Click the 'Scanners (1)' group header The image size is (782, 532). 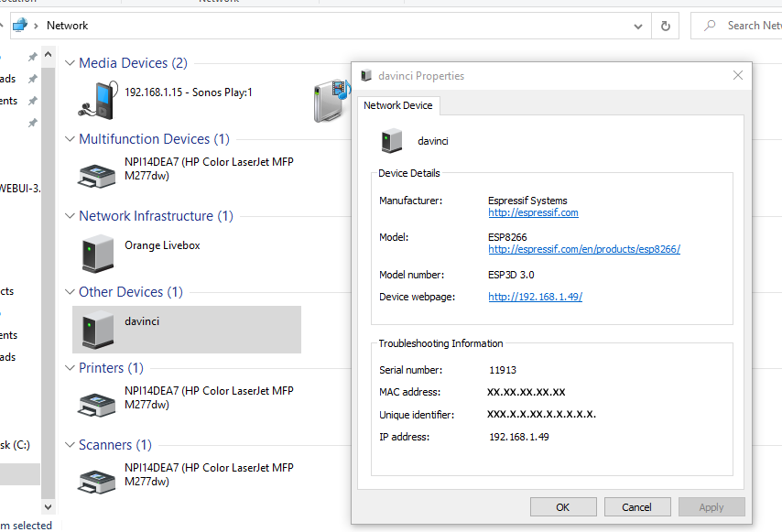(115, 445)
